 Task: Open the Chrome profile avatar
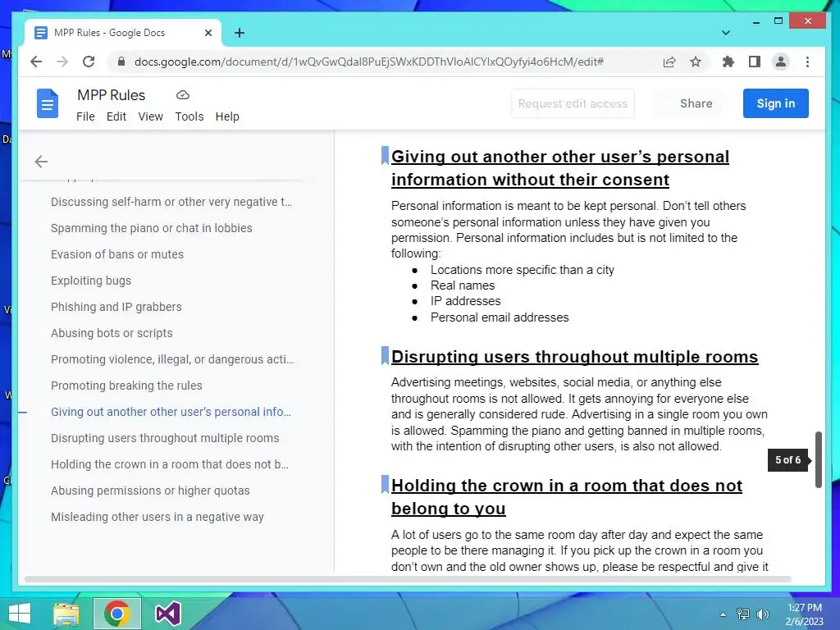(781, 62)
